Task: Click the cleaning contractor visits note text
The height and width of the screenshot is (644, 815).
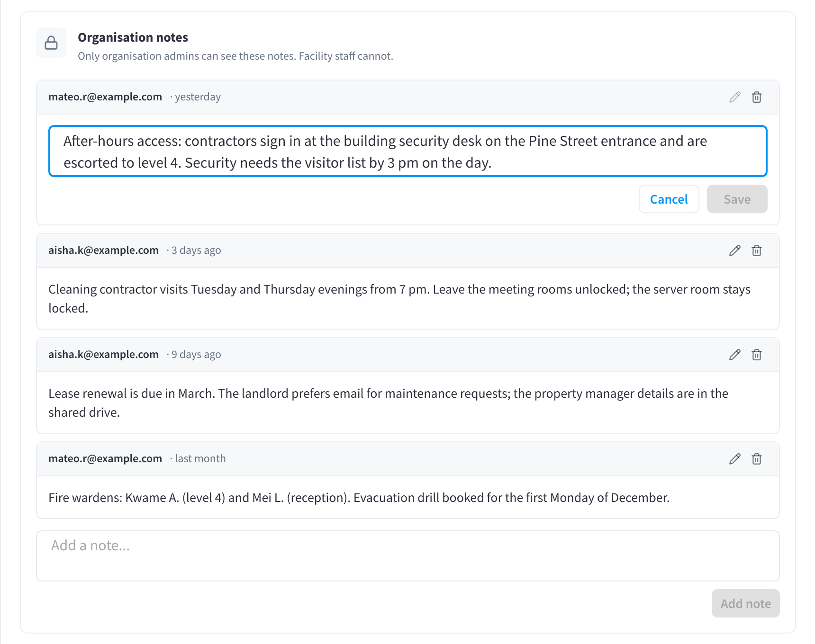Action: (399, 299)
